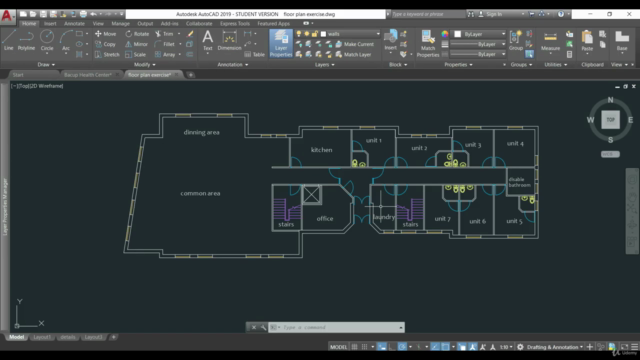Toggle ortho mode in status bar
Viewport: 640px width, 360px height.
(x=392, y=347)
